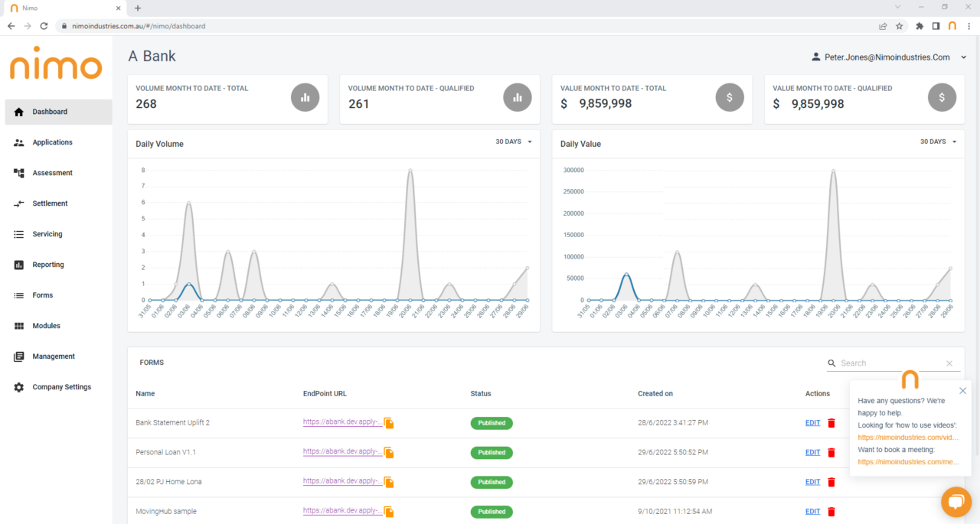Delete the MovingHub sample form
The height and width of the screenshot is (524, 980).
pos(831,511)
